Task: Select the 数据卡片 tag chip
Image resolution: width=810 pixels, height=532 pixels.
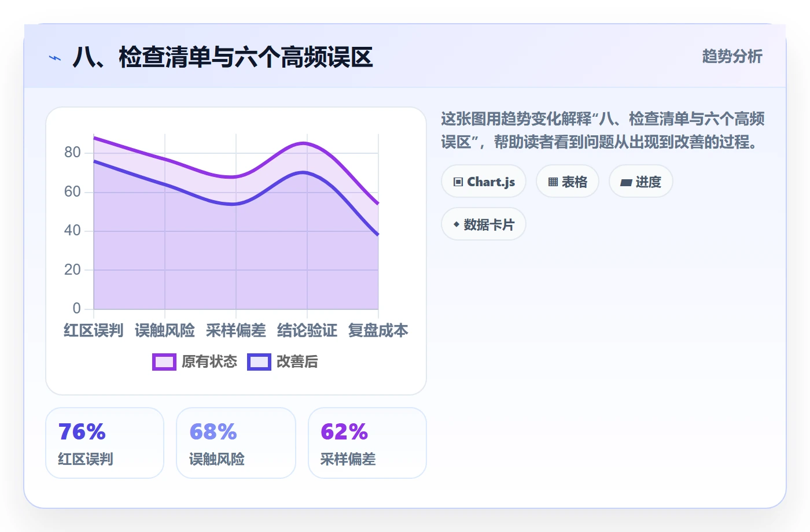Action: [x=484, y=224]
